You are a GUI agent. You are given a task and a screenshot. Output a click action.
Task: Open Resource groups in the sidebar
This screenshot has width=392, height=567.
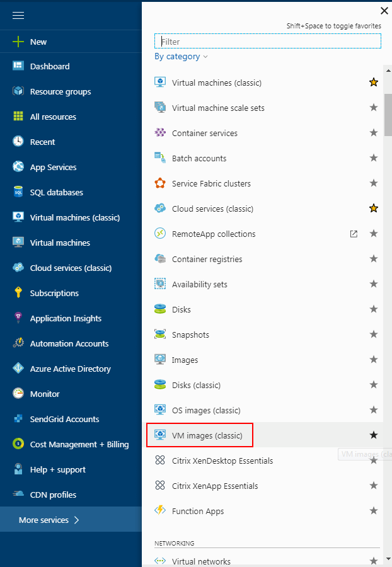pos(61,91)
